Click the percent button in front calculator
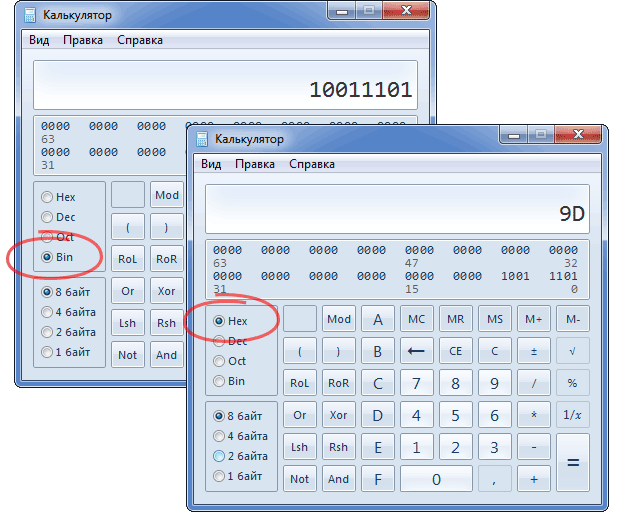The height and width of the screenshot is (512, 617). (573, 383)
